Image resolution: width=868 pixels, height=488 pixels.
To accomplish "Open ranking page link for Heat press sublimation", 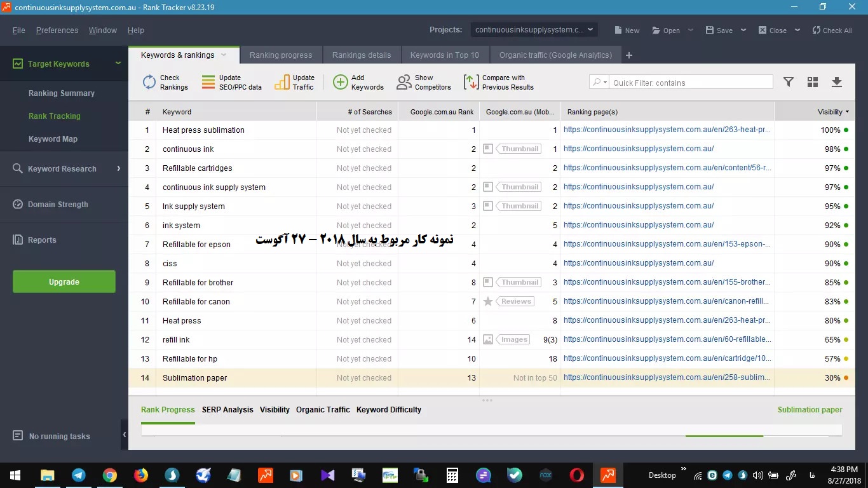I will click(667, 130).
